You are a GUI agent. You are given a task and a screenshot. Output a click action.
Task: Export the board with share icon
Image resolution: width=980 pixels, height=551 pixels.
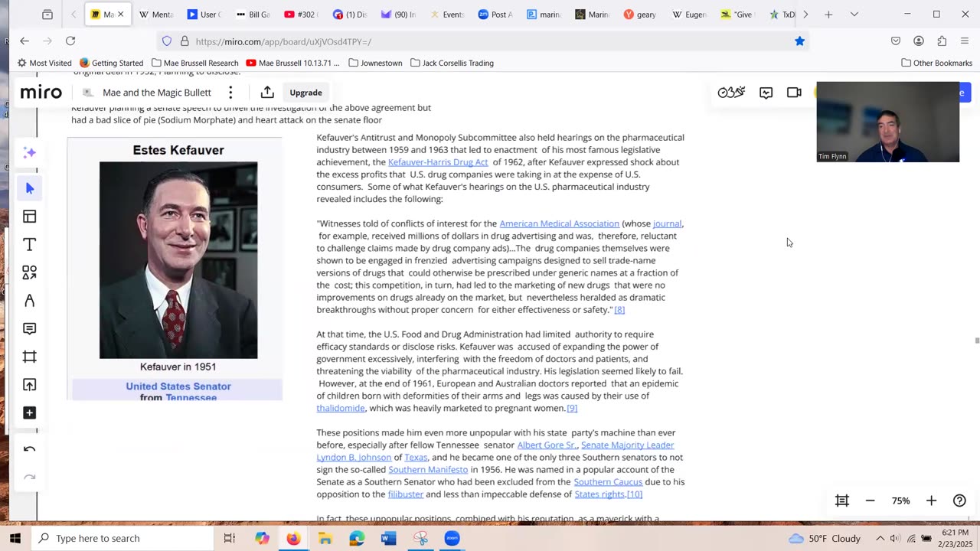coord(267,93)
